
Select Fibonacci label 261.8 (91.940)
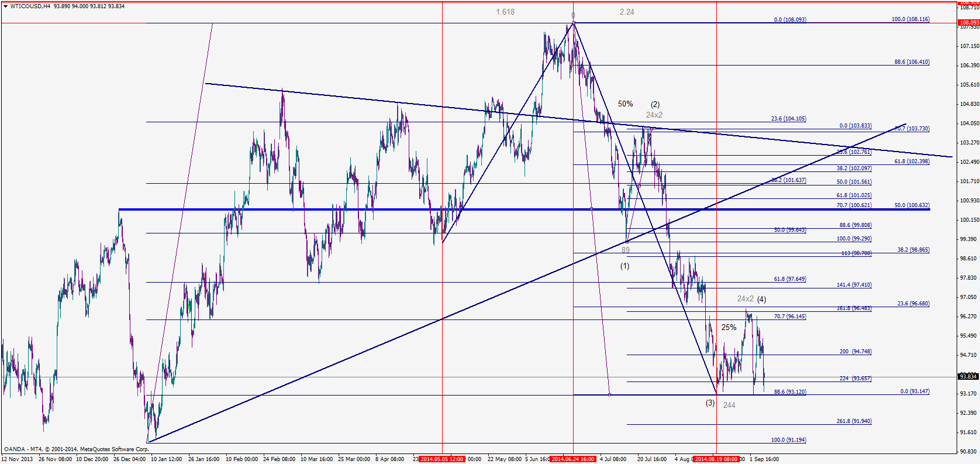(854, 421)
